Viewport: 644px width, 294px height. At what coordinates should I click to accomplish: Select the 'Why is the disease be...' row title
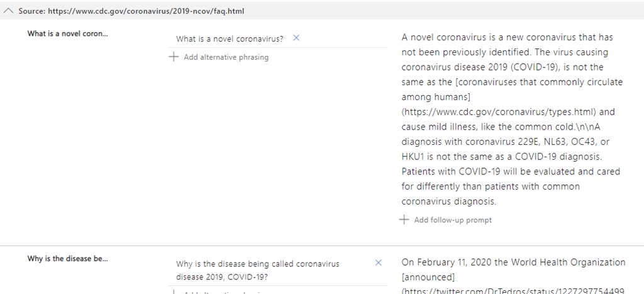[67, 258]
